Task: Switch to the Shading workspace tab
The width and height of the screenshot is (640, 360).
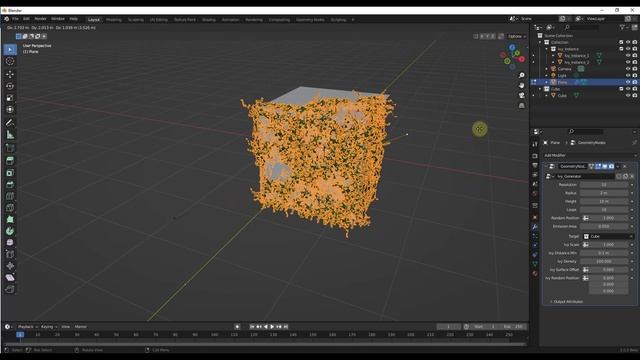Action: point(209,20)
